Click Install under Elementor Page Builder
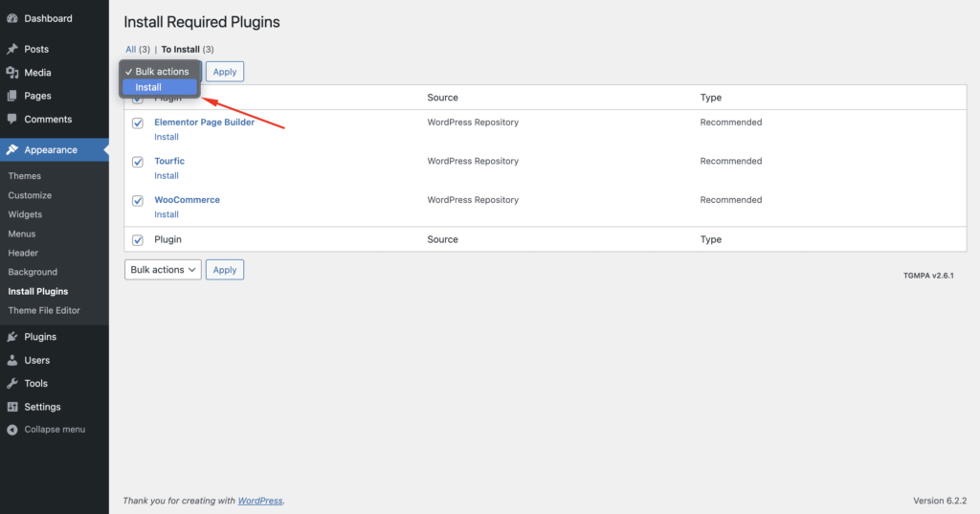 167,137
